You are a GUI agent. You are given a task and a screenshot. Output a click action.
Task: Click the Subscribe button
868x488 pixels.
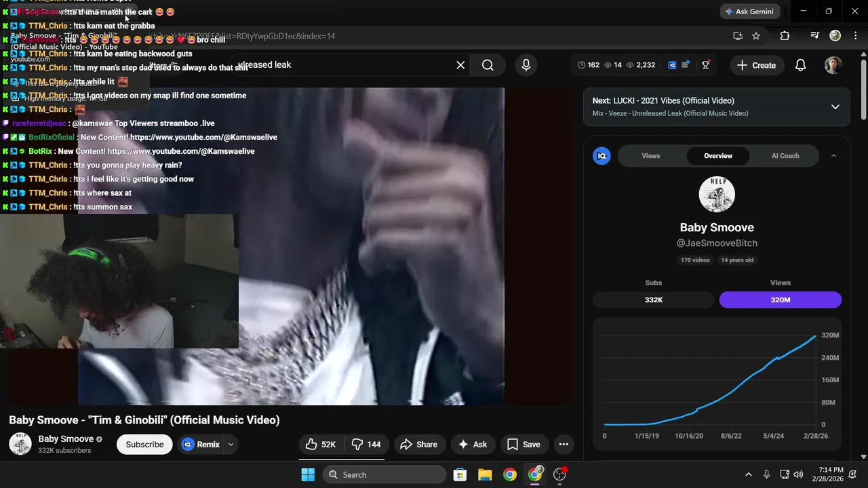[x=144, y=445]
